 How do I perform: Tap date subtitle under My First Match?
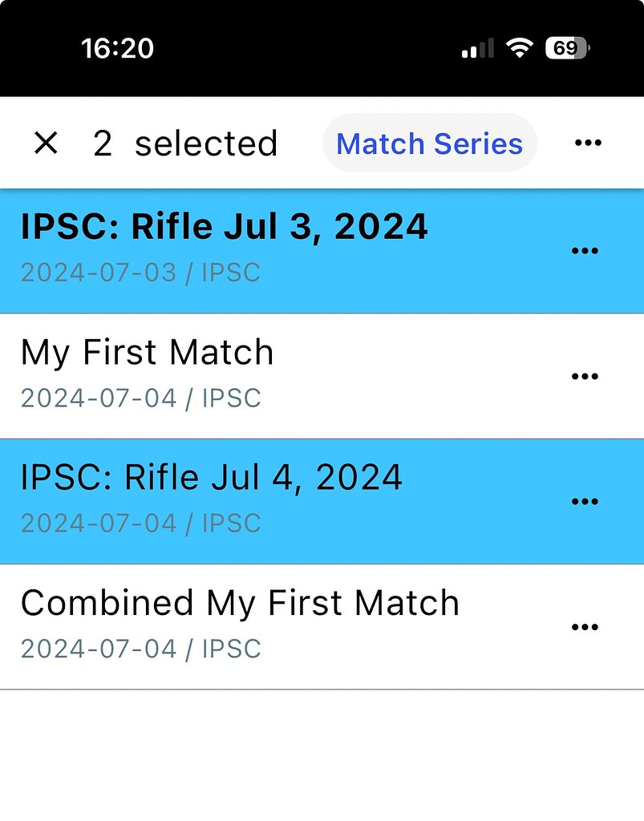[x=140, y=398]
